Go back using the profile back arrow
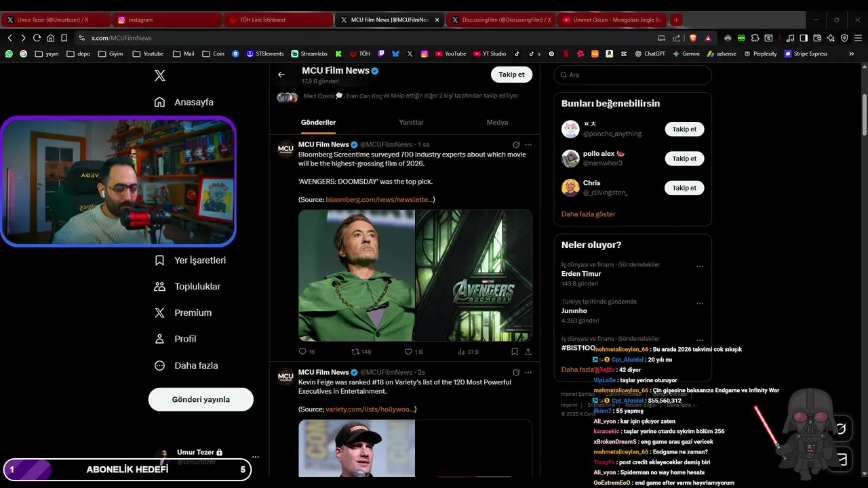 pyautogui.click(x=281, y=75)
